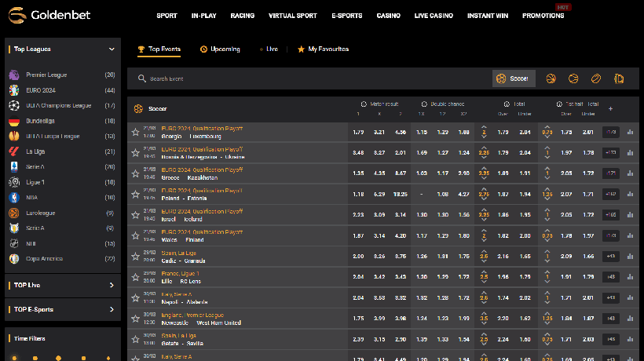
Task: Click the NBA logo in the sidebar
Action: tap(14, 197)
